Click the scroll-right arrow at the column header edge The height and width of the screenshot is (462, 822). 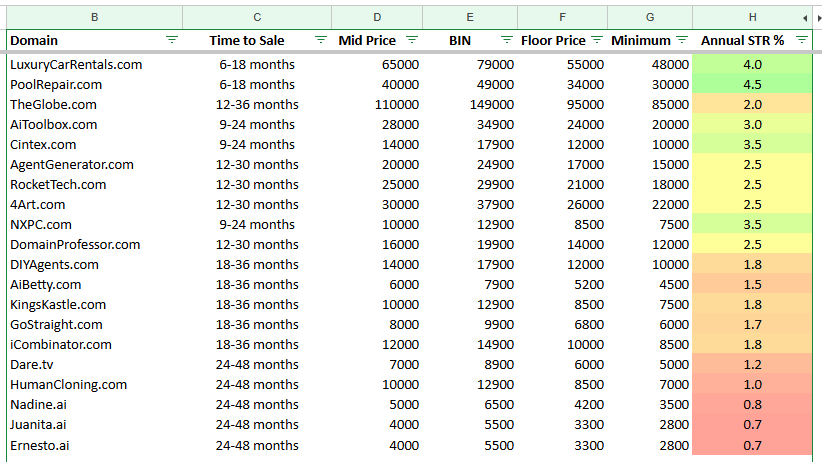(819, 18)
